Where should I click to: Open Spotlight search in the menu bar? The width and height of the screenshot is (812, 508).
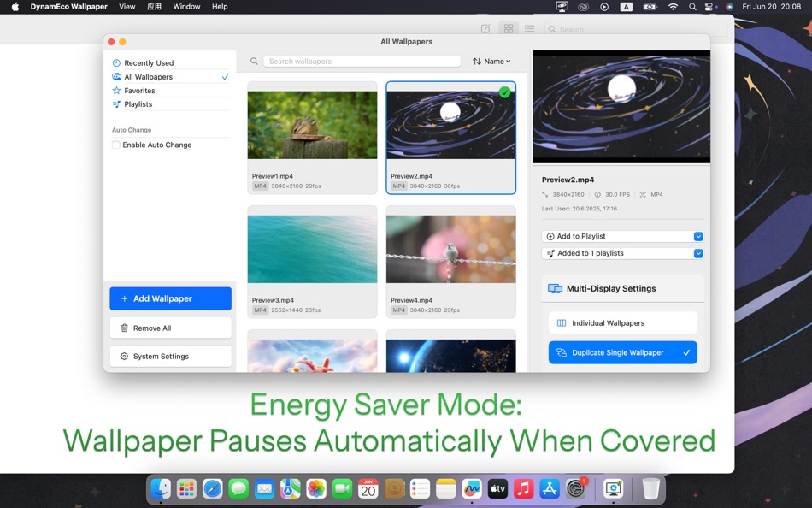click(x=692, y=7)
